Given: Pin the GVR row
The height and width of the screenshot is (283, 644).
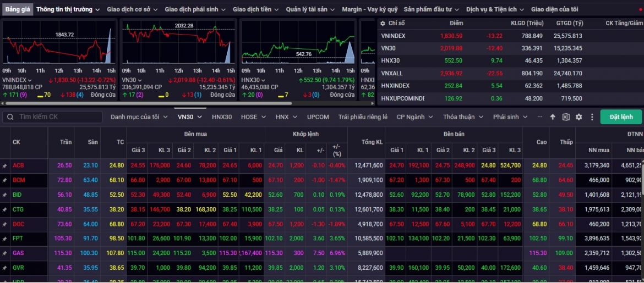Looking at the screenshot, I should click(x=4, y=268).
